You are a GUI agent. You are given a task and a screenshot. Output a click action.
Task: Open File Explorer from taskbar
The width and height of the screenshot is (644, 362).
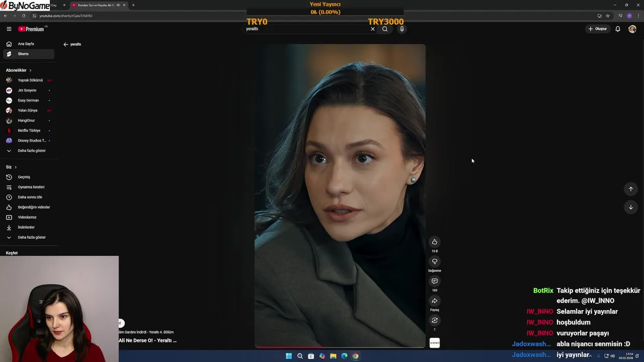pyautogui.click(x=333, y=356)
